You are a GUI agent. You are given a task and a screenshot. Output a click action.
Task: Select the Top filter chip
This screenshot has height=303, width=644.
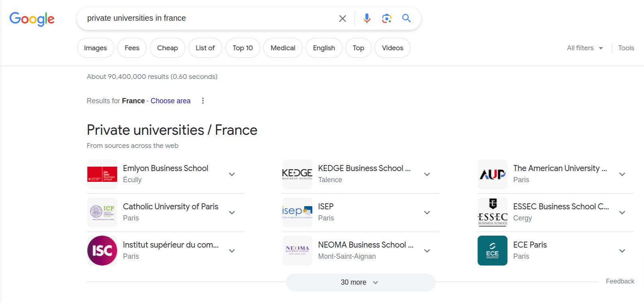(x=358, y=48)
